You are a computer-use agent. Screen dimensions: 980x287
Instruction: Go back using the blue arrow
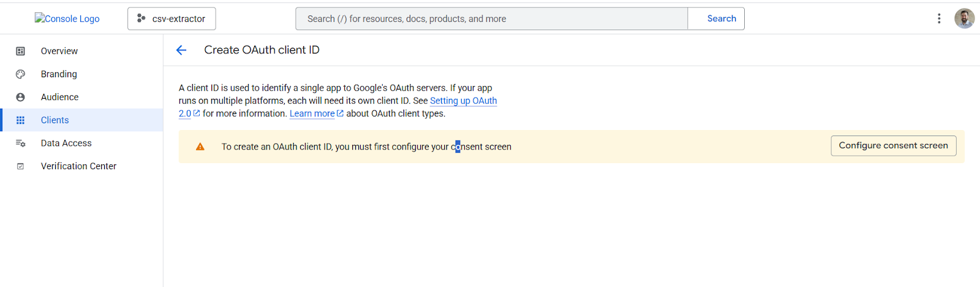[181, 50]
